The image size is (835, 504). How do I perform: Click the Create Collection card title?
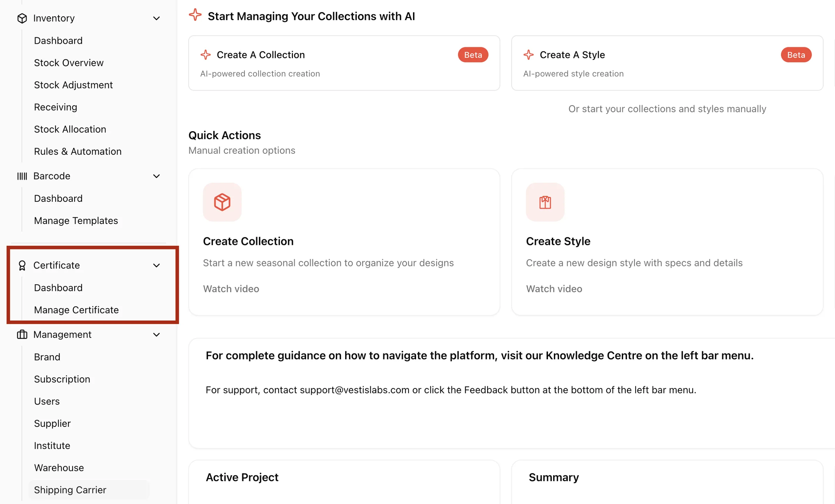tap(248, 241)
